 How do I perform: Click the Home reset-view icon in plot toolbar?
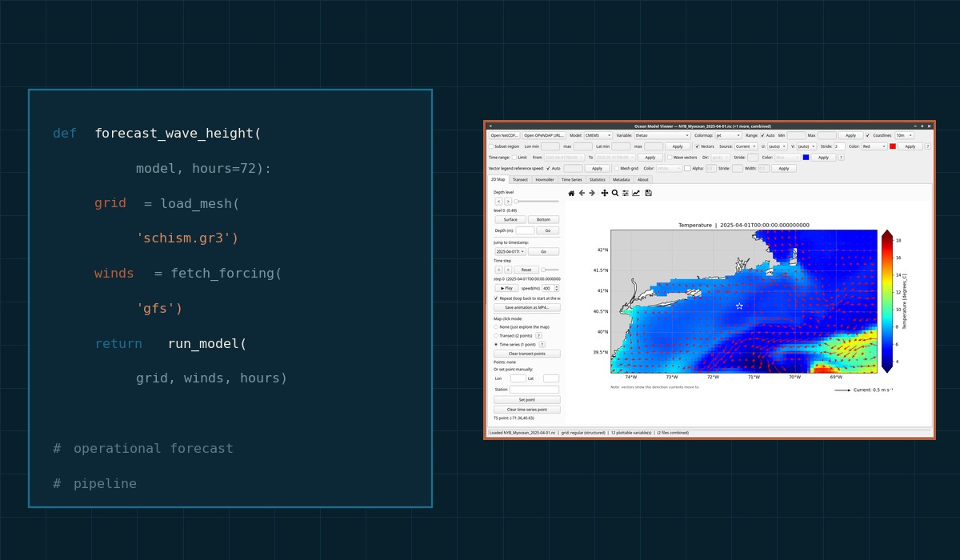(571, 193)
